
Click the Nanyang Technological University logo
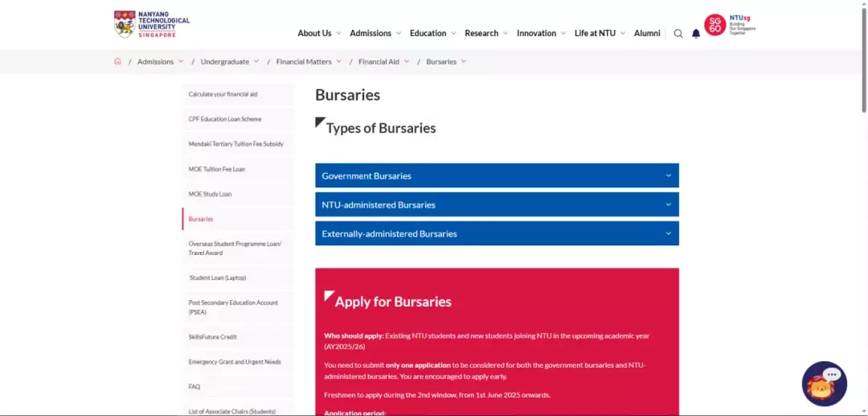(x=152, y=24)
